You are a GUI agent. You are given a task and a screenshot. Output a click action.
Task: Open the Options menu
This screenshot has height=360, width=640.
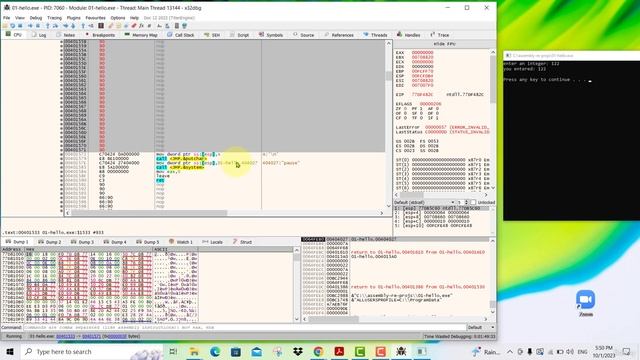[118, 18]
